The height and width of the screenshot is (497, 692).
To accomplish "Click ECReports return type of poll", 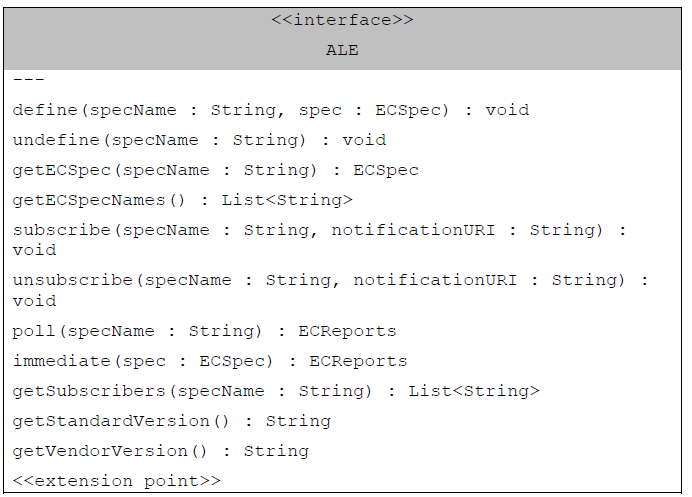I will tap(347, 331).
